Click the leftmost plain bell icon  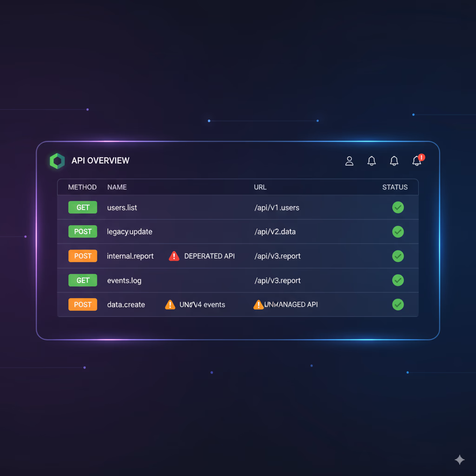tap(371, 161)
